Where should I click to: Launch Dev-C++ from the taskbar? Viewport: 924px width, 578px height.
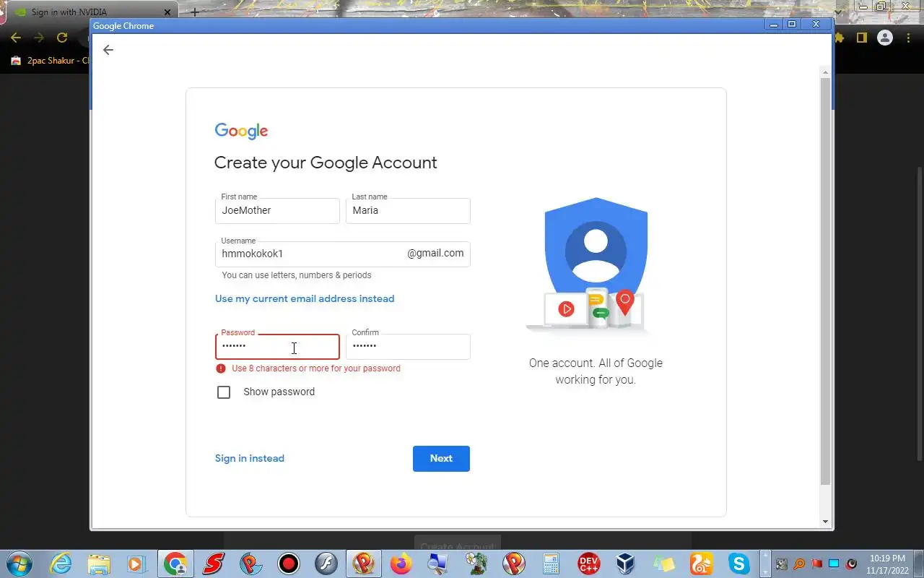589,564
